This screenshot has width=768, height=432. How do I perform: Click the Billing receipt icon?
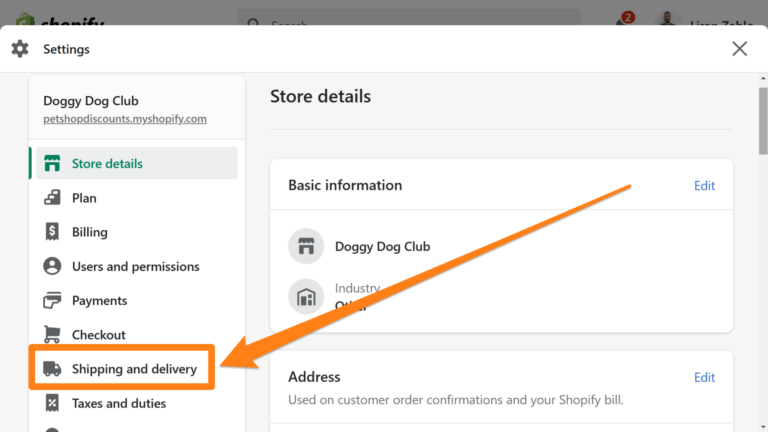pos(52,232)
